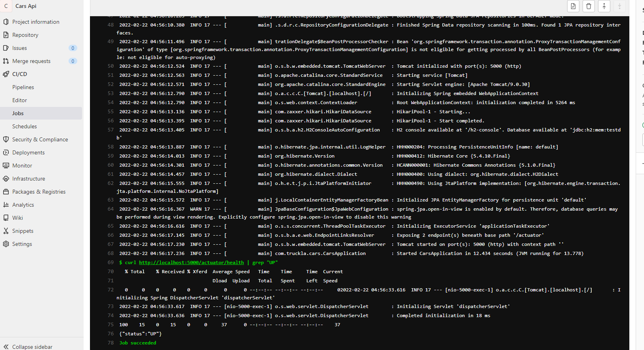The width and height of the screenshot is (644, 350).
Task: Open Schedules under CI/CD
Action: click(25, 126)
